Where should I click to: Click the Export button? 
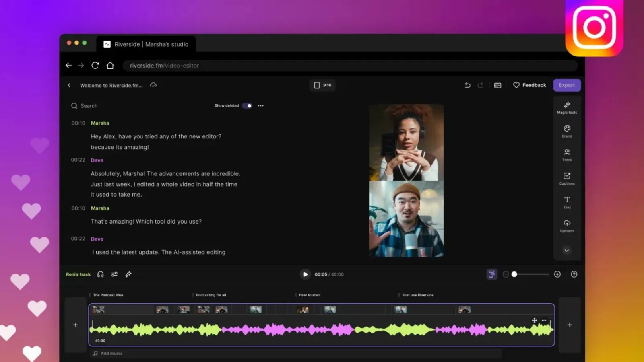pyautogui.click(x=567, y=85)
